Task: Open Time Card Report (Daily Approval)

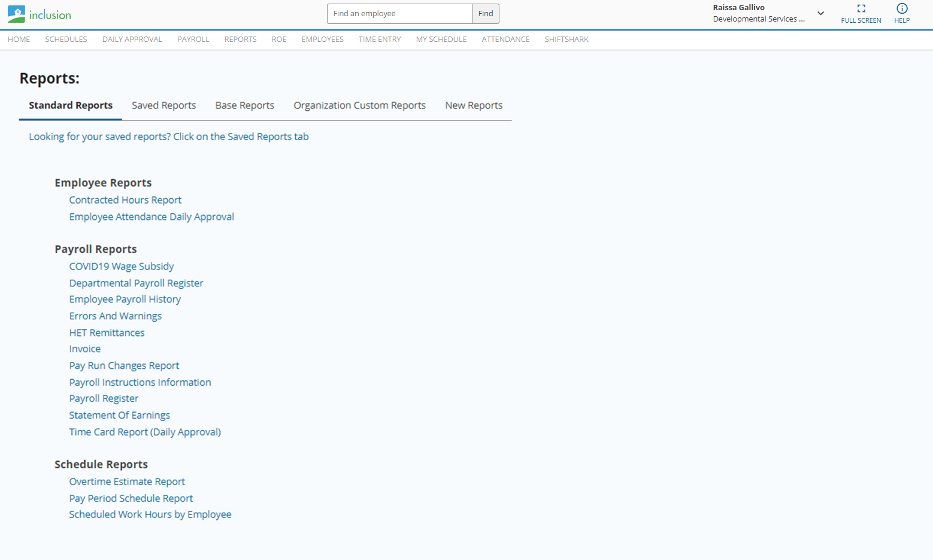Action: click(145, 432)
